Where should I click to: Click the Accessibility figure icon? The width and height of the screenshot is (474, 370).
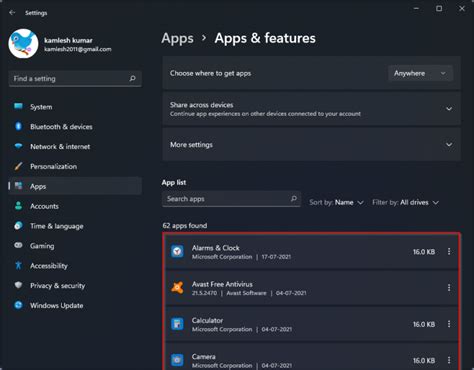click(18, 265)
